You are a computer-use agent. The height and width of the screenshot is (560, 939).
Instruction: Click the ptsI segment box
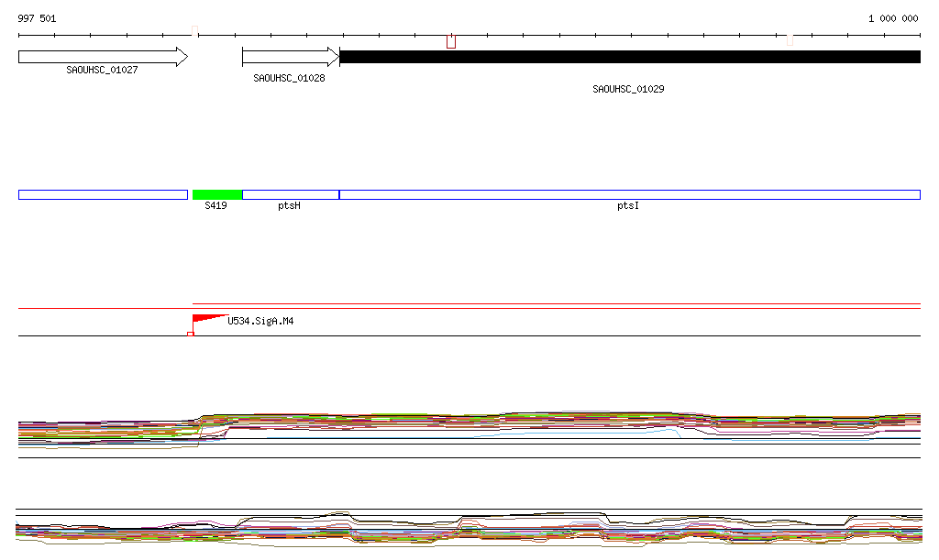click(629, 194)
